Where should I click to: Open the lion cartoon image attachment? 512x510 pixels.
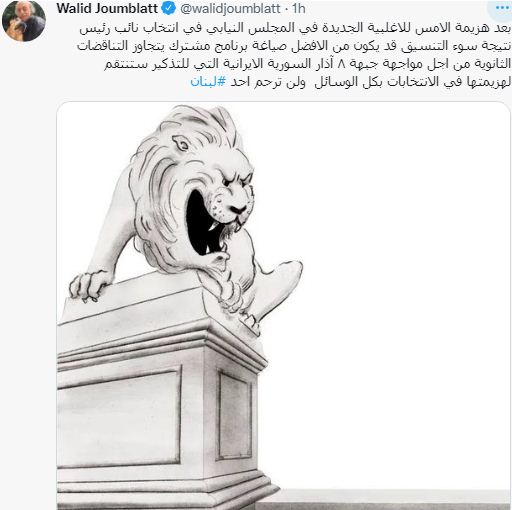pos(283,306)
